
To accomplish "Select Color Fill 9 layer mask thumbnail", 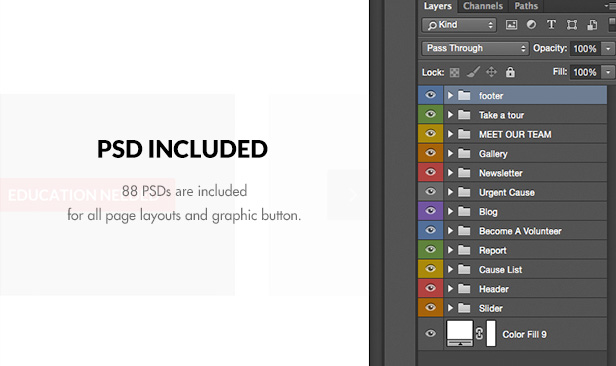I will [x=491, y=333].
